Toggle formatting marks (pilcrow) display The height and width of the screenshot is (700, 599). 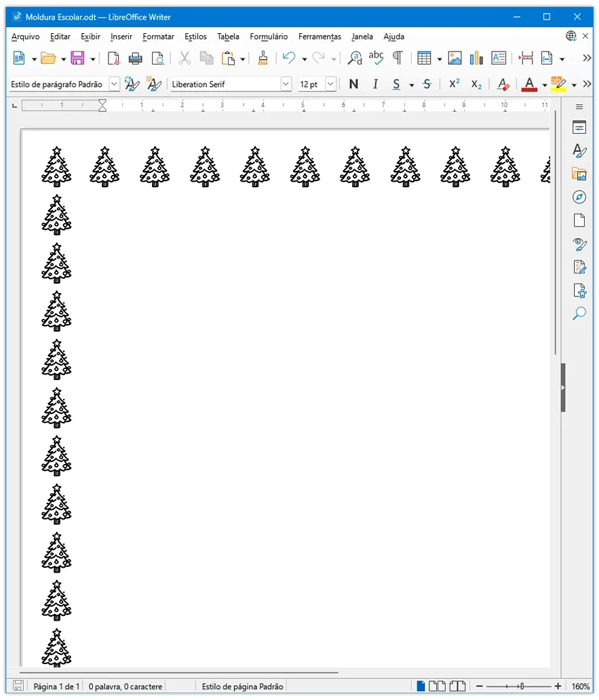(398, 58)
